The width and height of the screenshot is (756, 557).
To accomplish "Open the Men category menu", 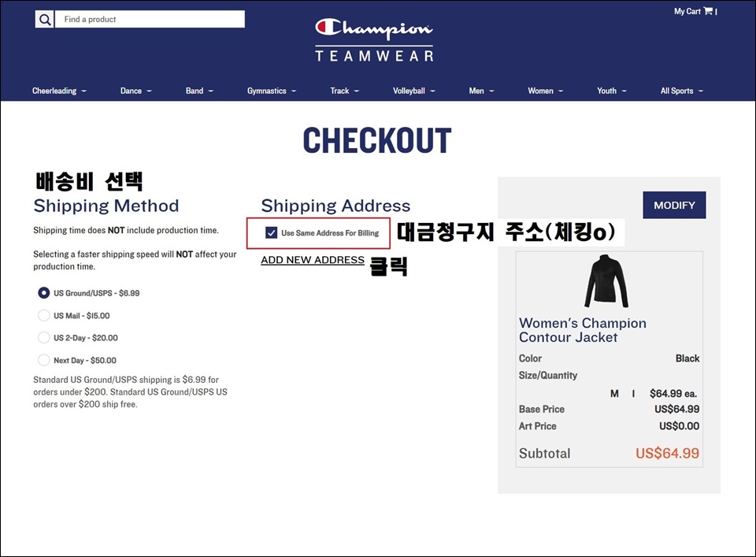I will tap(482, 91).
